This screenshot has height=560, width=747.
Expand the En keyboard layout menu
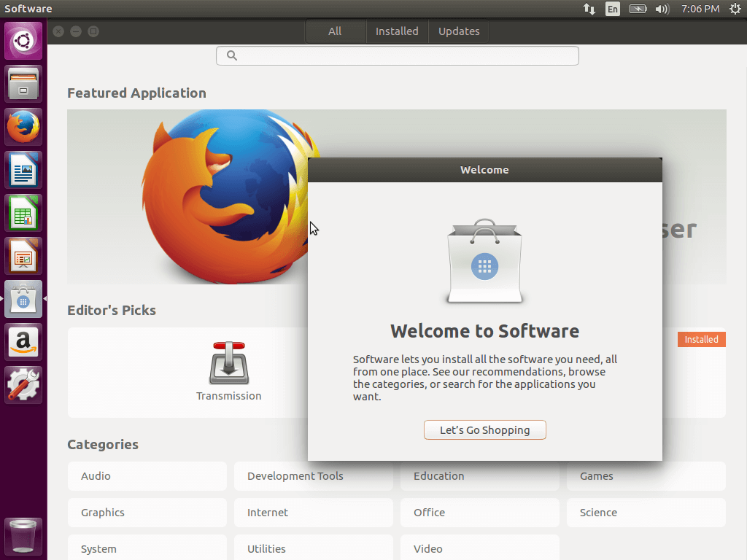[x=613, y=9]
